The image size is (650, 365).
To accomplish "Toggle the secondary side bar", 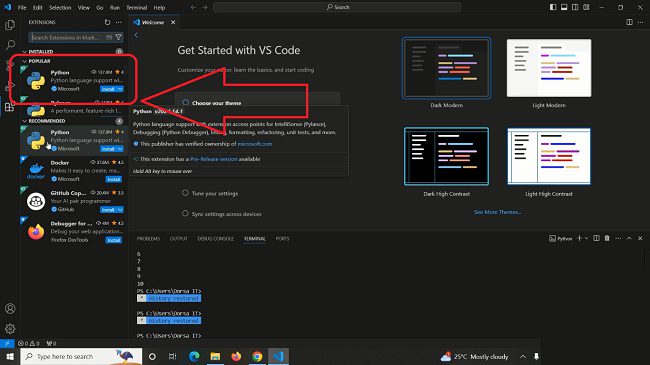I will 575,7.
